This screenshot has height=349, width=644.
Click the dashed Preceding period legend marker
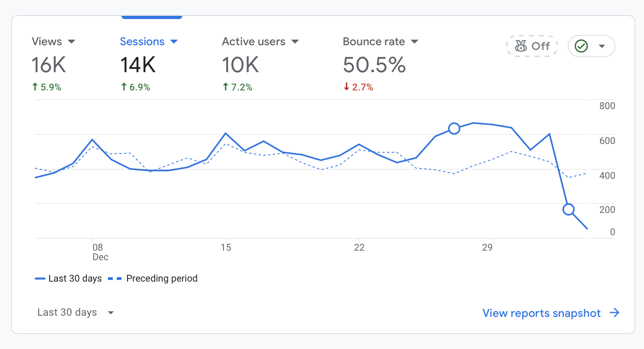tap(114, 279)
